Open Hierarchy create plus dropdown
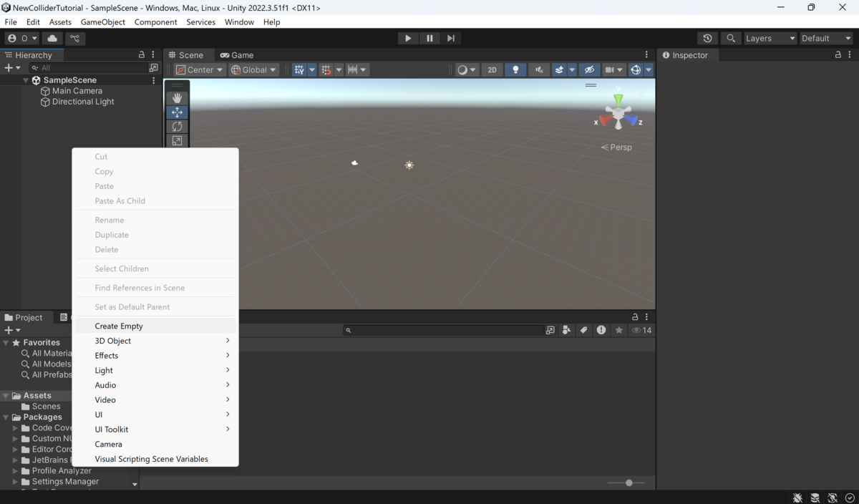Viewport: 859px width, 504px height. (x=12, y=68)
